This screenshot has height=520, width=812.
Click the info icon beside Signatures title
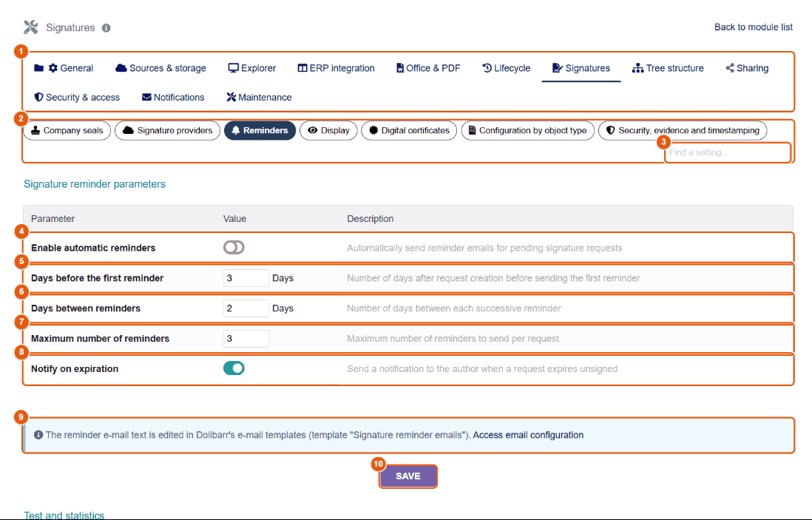point(106,28)
